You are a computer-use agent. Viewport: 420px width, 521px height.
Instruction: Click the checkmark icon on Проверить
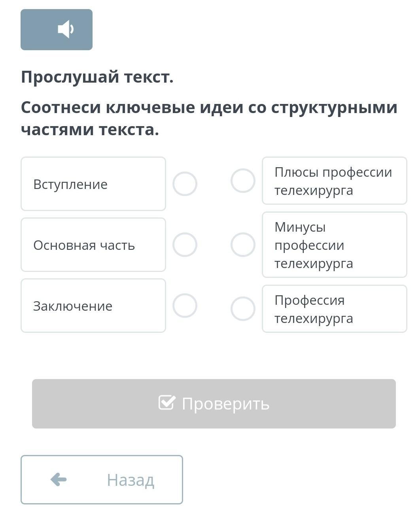click(166, 402)
